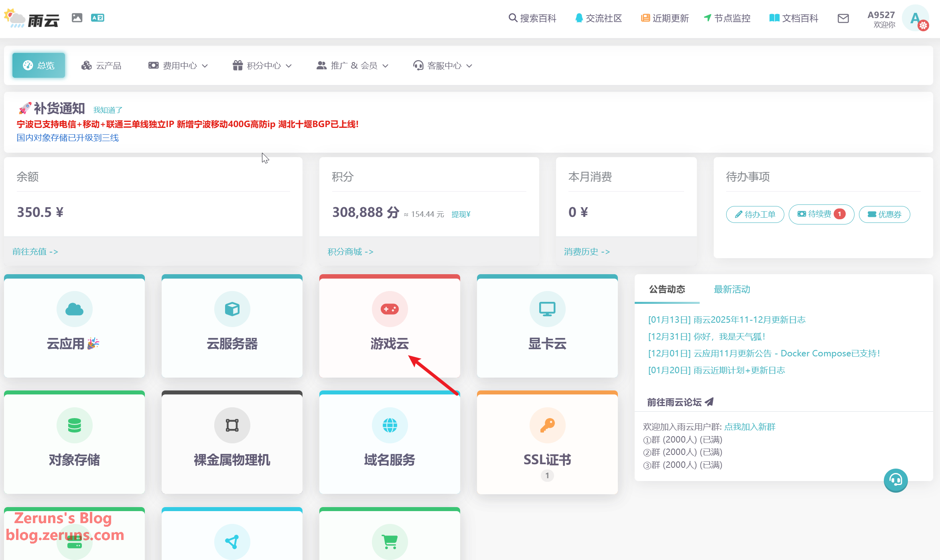The image size is (940, 560).
Task: Click the 待续费 pending renewal button
Action: point(821,214)
